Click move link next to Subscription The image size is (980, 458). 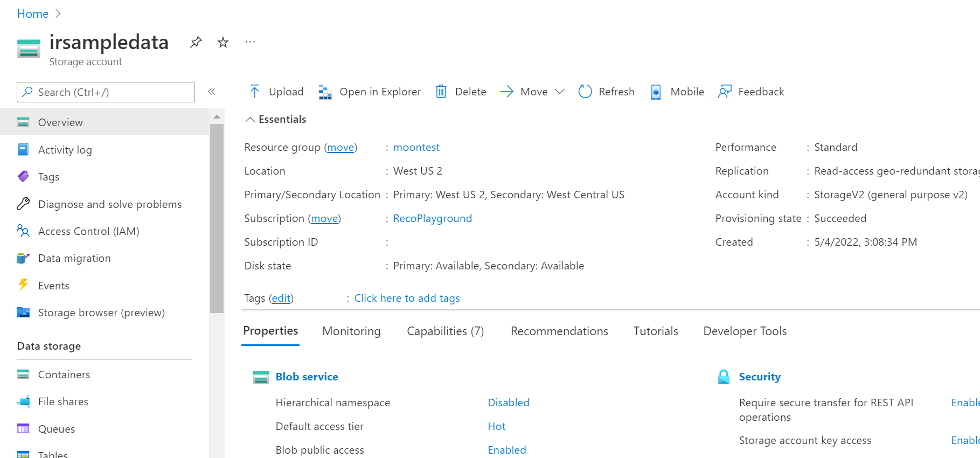[x=325, y=218]
